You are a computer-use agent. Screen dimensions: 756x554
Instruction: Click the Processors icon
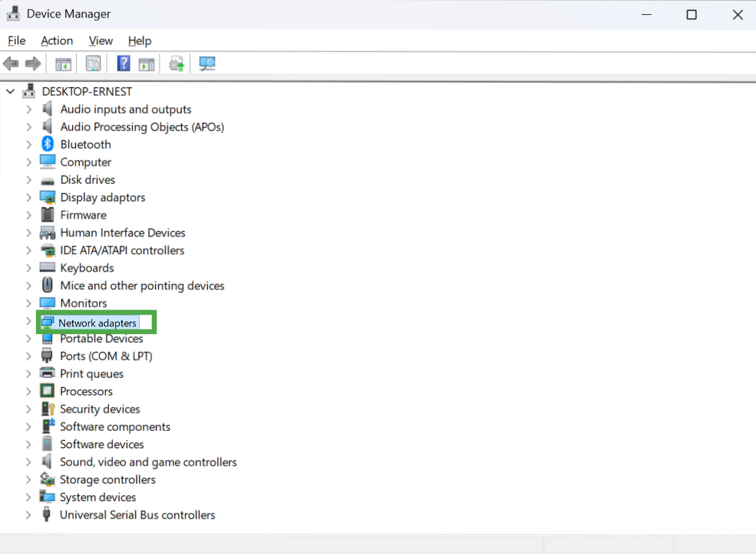pyautogui.click(x=47, y=390)
